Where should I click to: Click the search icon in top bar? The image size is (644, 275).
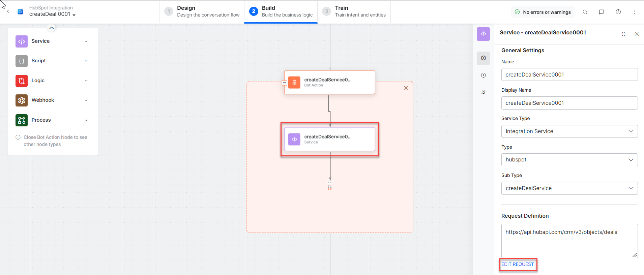585,12
